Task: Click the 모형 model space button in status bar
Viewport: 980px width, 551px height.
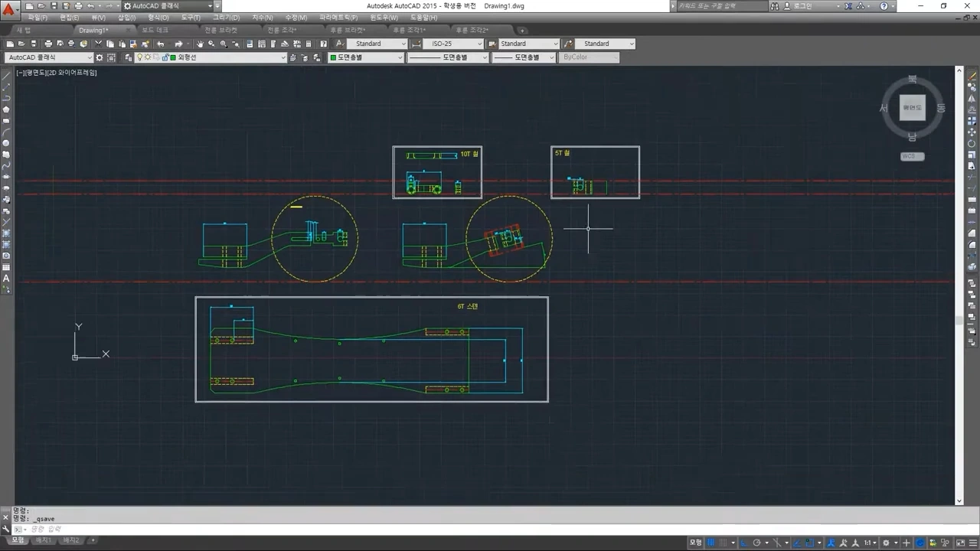Action: 696,543
